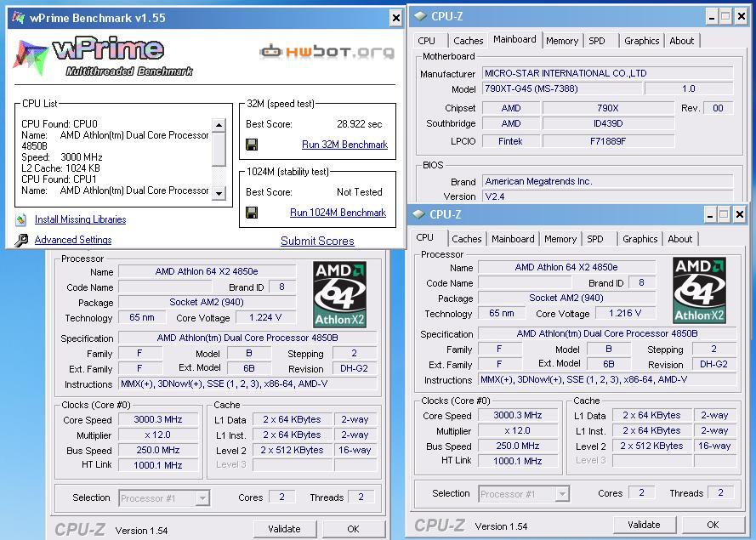Click Bus Speed 250.0 MHz in left CPU-Z

pyautogui.click(x=158, y=450)
